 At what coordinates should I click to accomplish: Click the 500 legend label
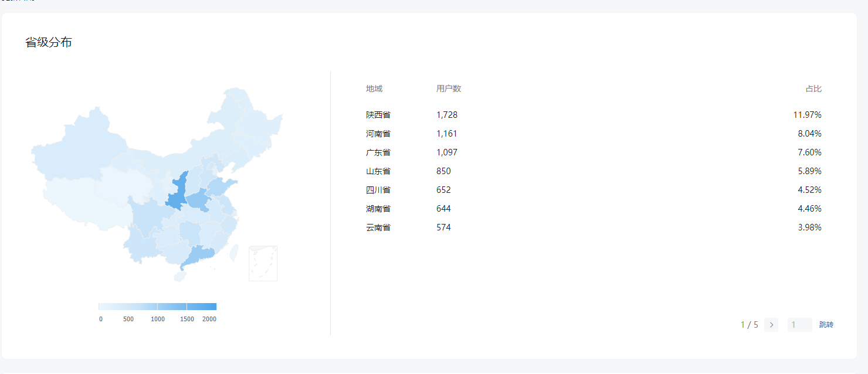[128, 319]
